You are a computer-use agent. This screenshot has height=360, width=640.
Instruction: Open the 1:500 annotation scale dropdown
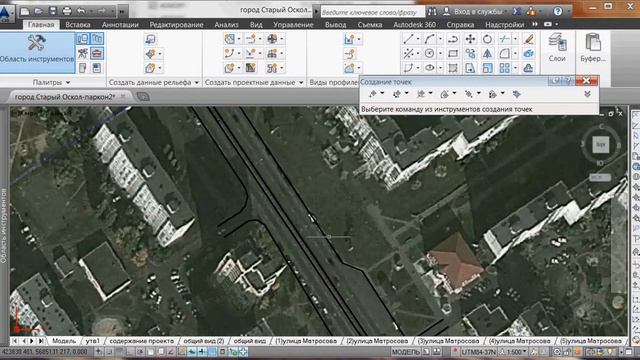514,352
